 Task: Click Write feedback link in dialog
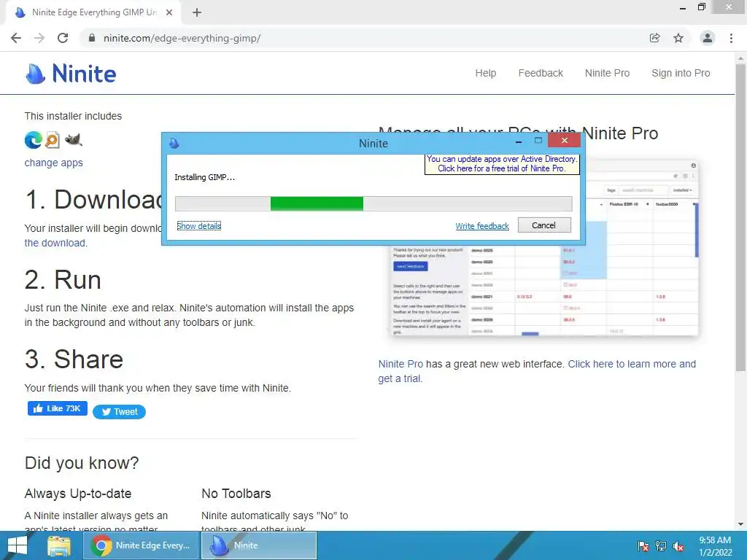tap(482, 226)
